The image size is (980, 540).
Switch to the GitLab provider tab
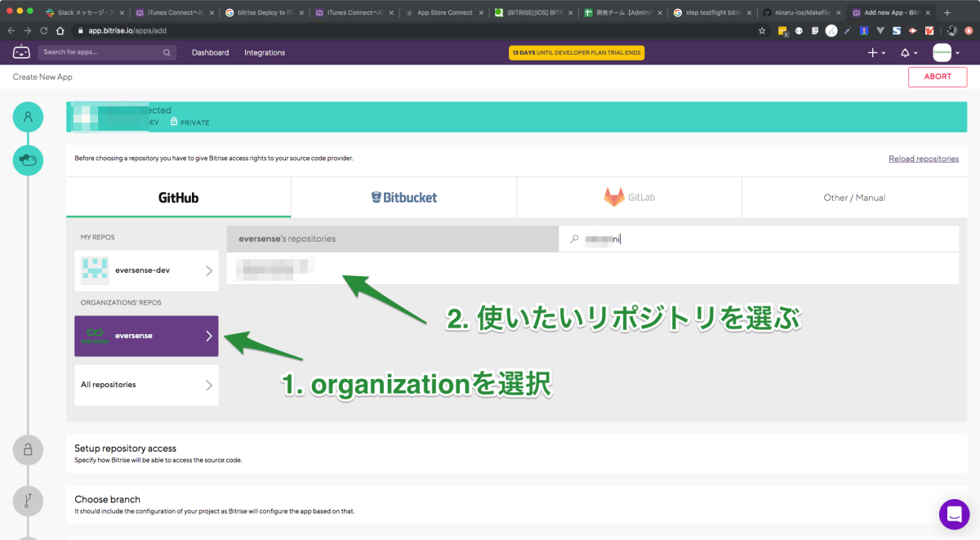pyautogui.click(x=629, y=198)
